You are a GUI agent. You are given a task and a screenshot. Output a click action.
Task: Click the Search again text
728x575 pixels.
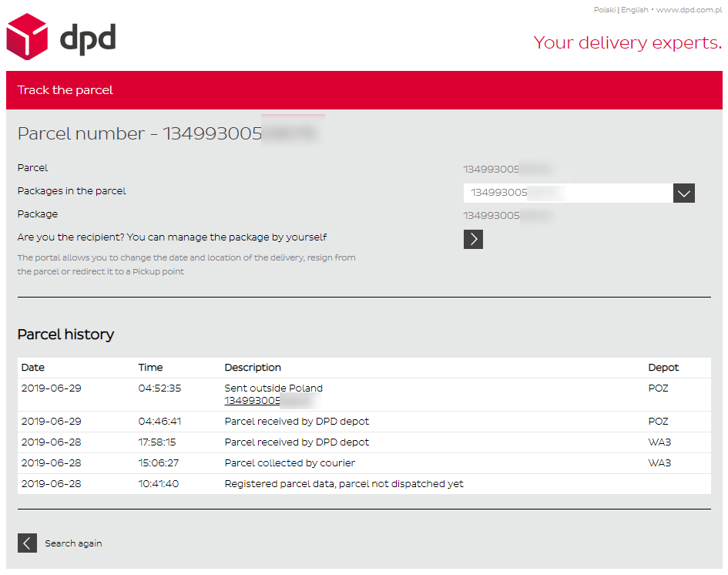pos(73,543)
